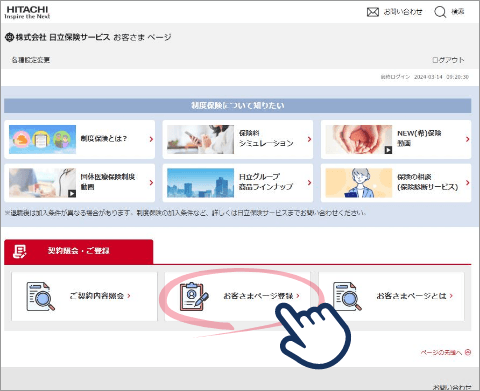Click the Hitachi Inspire the Next logo
Screen dimensions: 480x391
click(x=27, y=12)
